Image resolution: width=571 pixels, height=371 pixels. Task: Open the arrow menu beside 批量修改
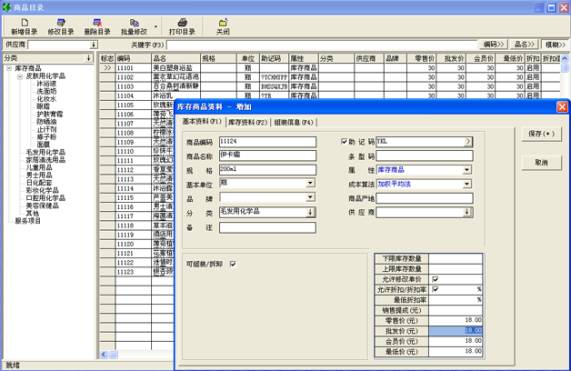pyautogui.click(x=156, y=27)
